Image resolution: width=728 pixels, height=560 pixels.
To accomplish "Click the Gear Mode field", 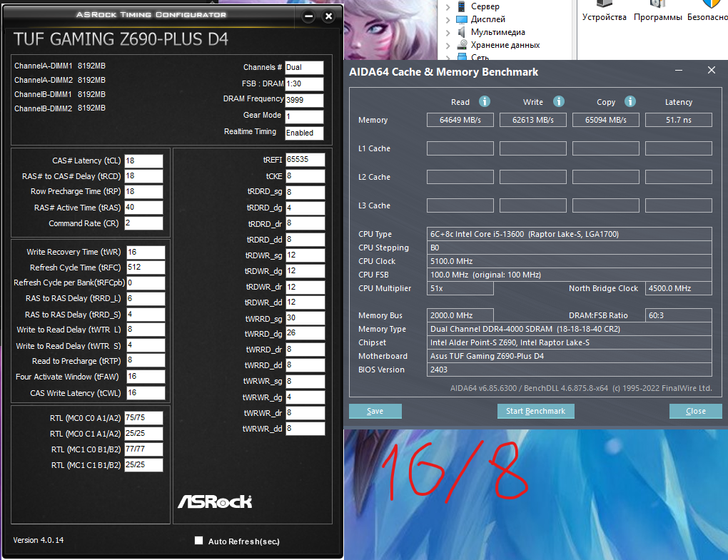I will pyautogui.click(x=304, y=116).
